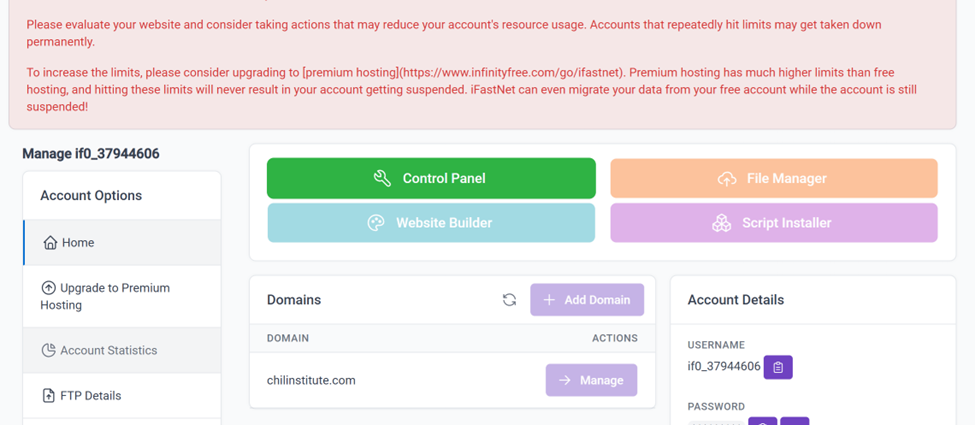Copy the username with clipboard icon
Image resolution: width=975 pixels, height=425 pixels.
click(x=778, y=367)
